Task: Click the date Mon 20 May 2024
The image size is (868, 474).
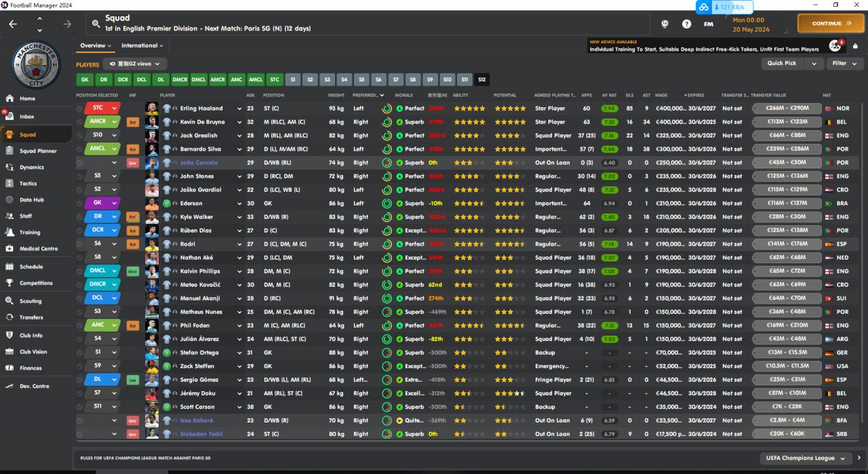Action: (751, 24)
